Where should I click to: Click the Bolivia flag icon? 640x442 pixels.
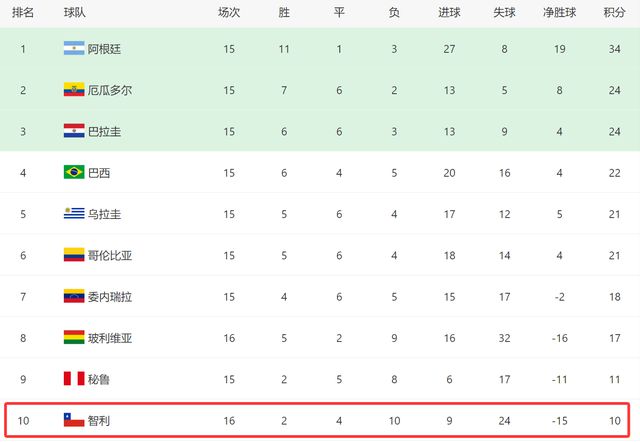point(74,337)
